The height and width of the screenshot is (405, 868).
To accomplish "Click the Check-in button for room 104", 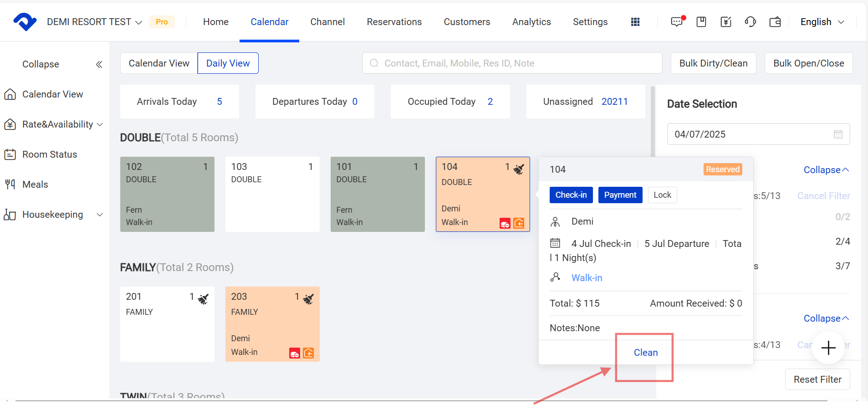I will pos(571,195).
